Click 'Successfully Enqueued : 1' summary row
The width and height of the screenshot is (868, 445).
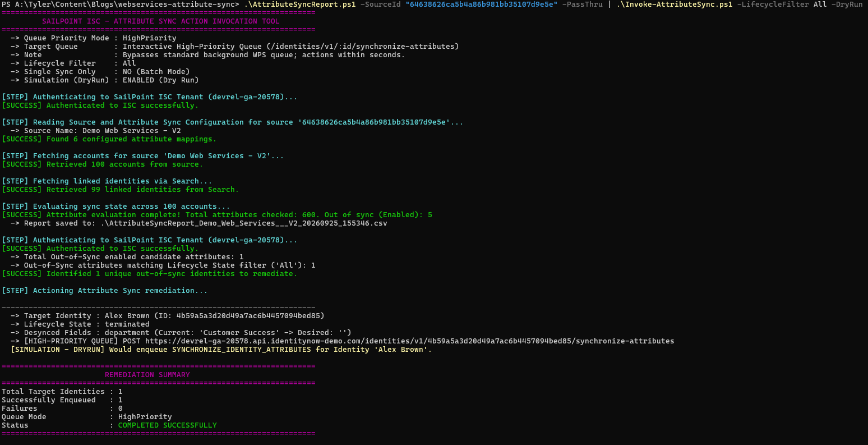click(x=62, y=400)
